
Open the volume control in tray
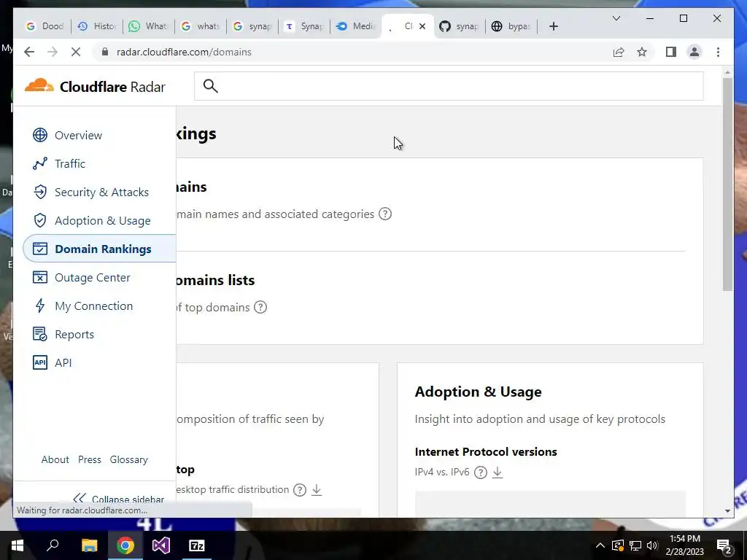pos(652,545)
